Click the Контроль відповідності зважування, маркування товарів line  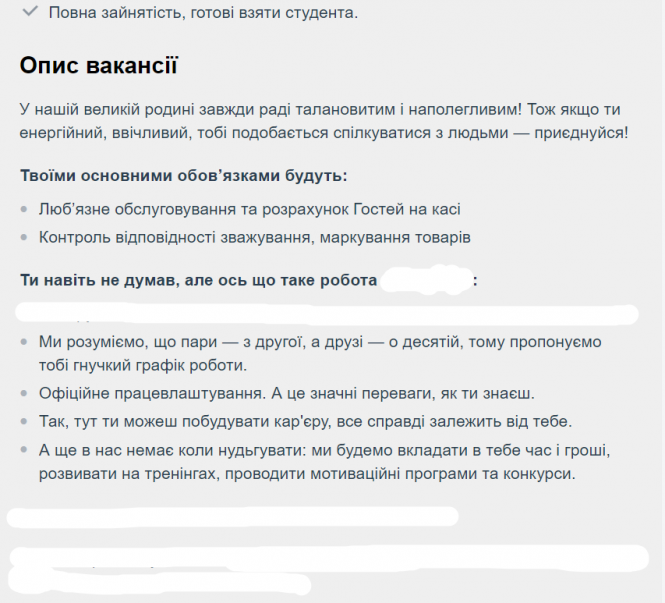(254, 237)
